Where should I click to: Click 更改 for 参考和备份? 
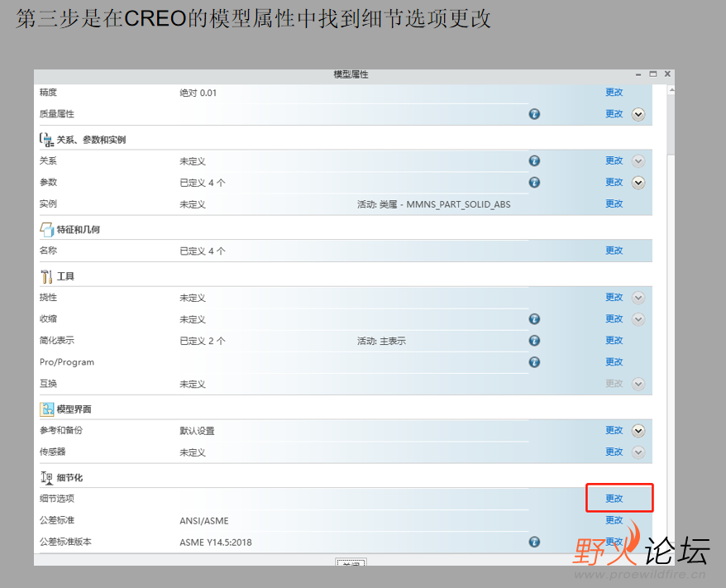[614, 431]
